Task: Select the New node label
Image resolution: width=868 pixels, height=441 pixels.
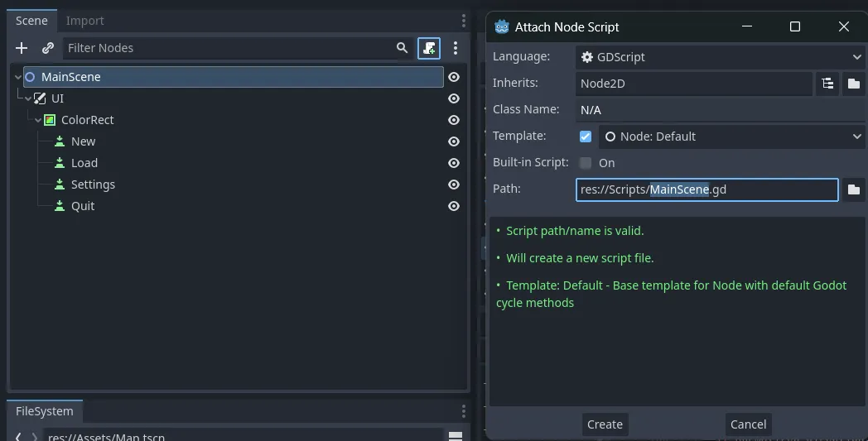Action: pyautogui.click(x=83, y=141)
